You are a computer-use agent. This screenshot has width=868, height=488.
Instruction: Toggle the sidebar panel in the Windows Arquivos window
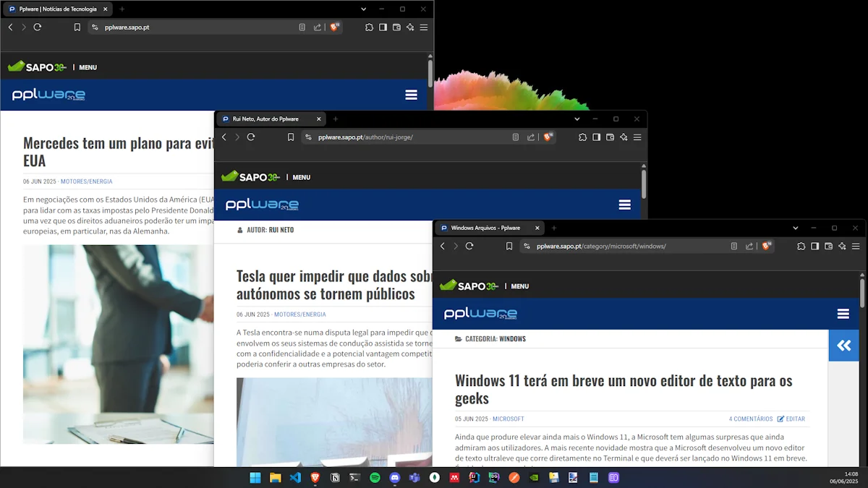(814, 246)
